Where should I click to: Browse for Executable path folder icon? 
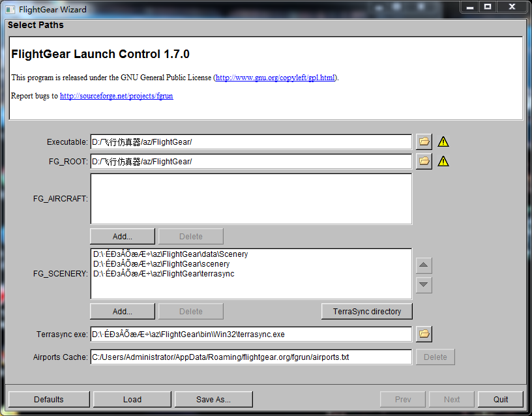click(424, 141)
